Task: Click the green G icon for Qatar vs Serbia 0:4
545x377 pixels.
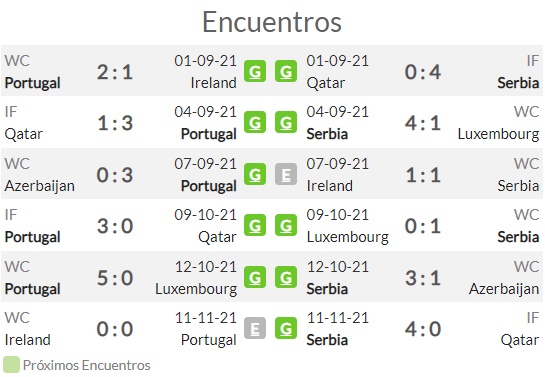Action: coord(286,71)
